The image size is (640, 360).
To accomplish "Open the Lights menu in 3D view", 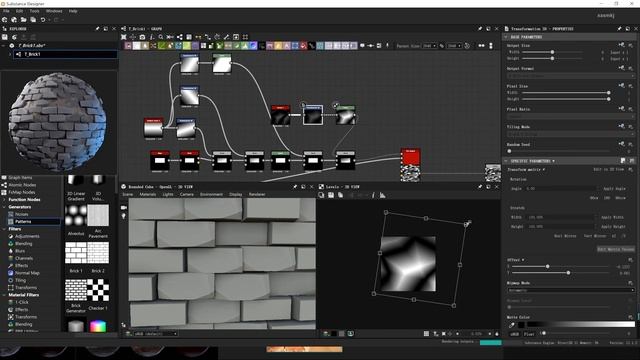I will [x=168, y=194].
